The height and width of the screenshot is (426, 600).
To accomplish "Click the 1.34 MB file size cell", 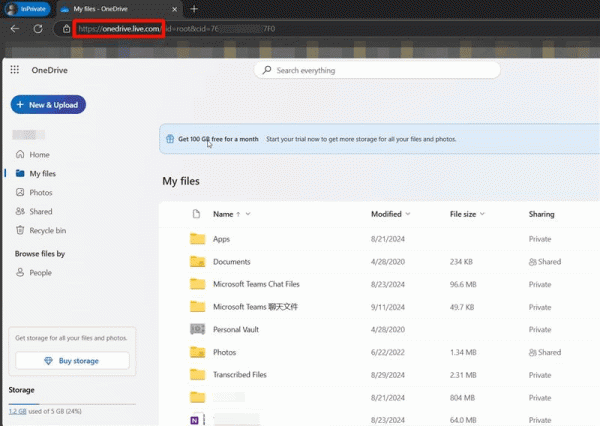I will click(x=463, y=352).
